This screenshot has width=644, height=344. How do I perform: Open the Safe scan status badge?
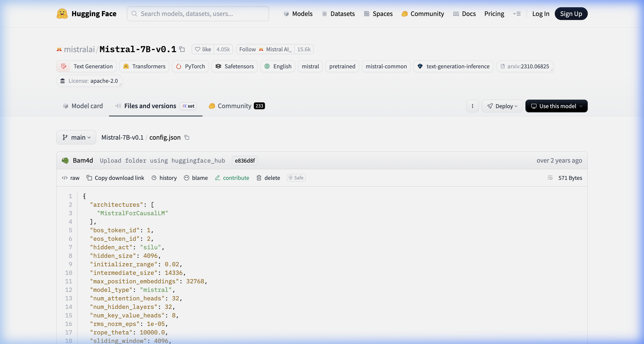tap(296, 178)
